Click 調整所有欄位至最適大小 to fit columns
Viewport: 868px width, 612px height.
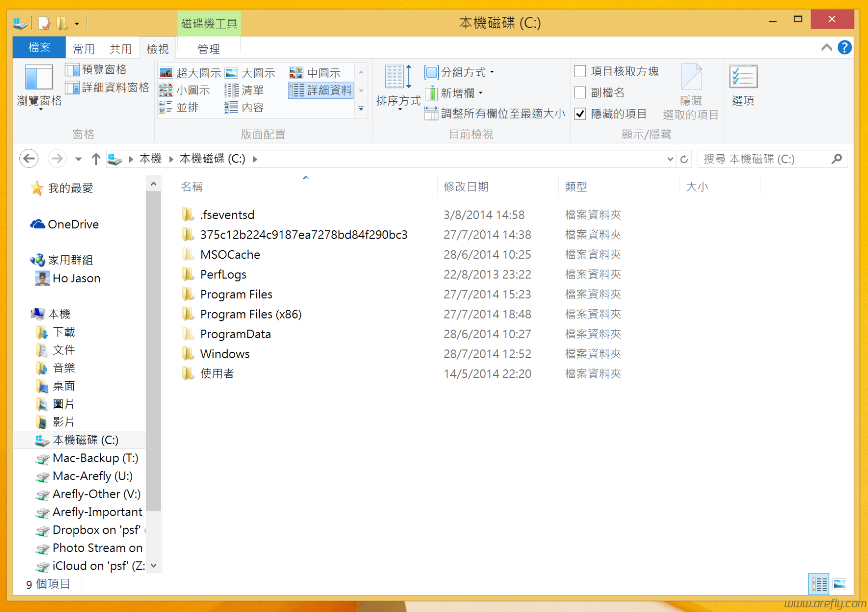point(497,113)
